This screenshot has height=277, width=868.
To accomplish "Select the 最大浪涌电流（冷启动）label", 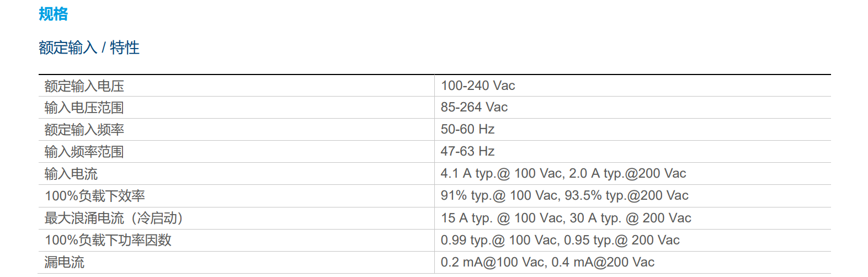I will click(x=114, y=219).
